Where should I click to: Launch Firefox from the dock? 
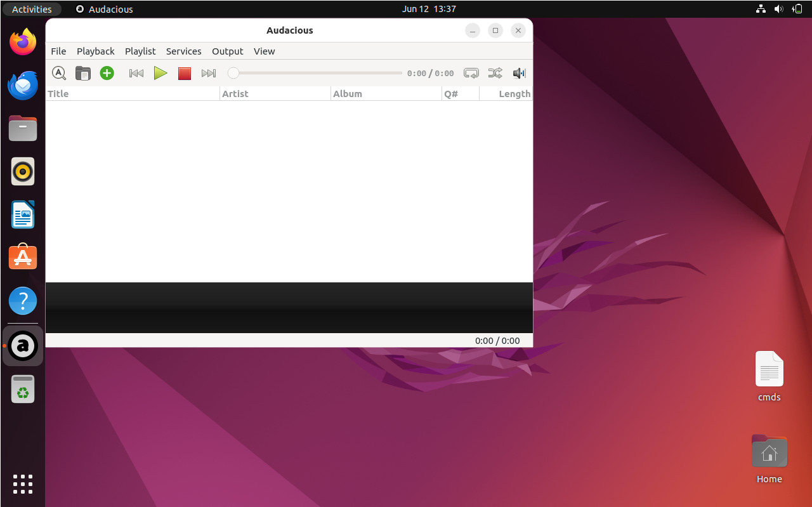[x=23, y=42]
